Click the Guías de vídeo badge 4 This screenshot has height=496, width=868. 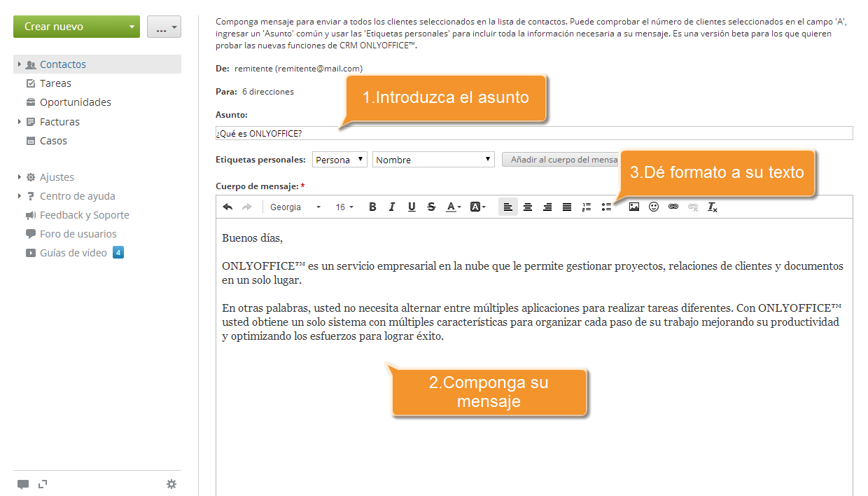tap(118, 252)
